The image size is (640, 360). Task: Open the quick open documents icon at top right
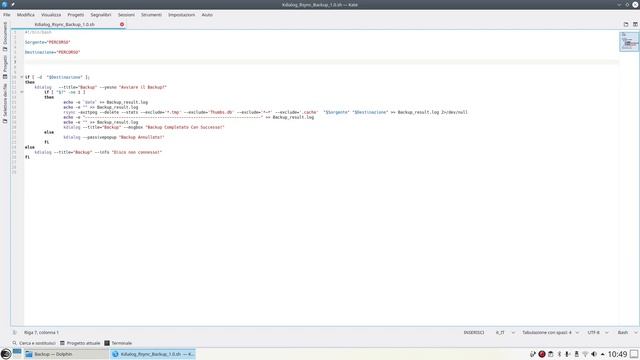coord(626,24)
